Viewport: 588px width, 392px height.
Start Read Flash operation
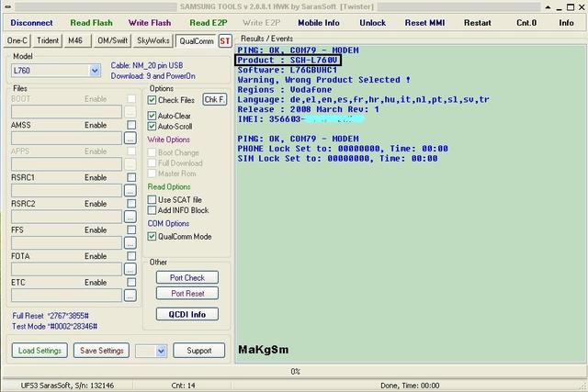click(x=92, y=23)
